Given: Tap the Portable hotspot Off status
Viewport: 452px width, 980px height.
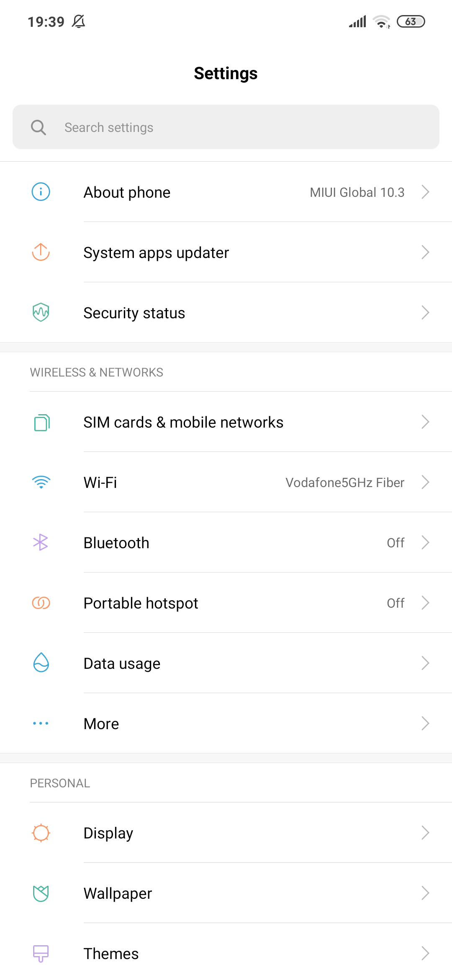Looking at the screenshot, I should 395,603.
